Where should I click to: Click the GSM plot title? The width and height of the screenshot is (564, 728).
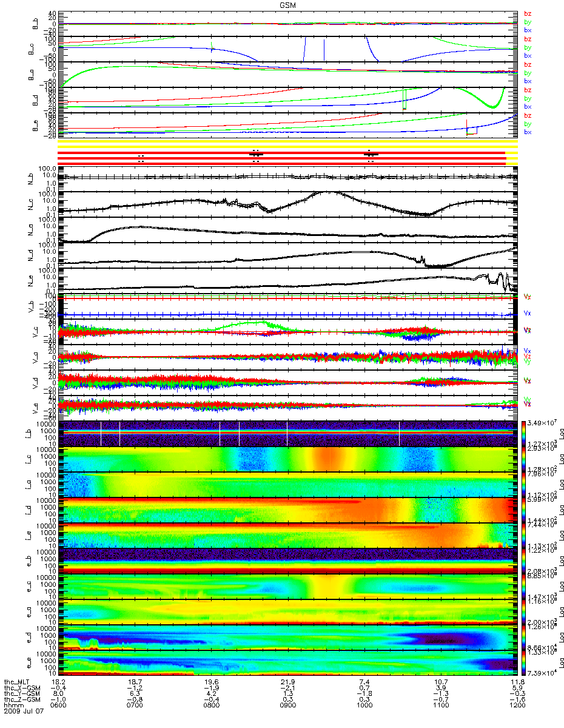pyautogui.click(x=287, y=4)
